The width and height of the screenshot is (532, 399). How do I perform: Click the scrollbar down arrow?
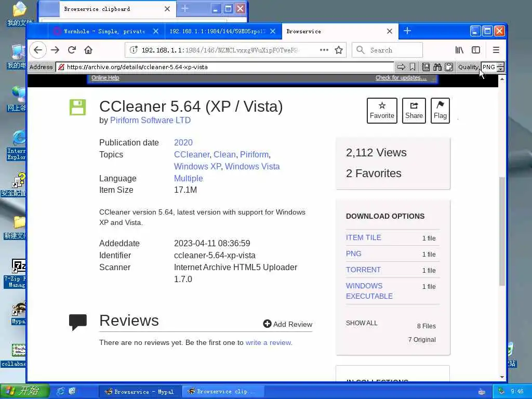(502, 377)
